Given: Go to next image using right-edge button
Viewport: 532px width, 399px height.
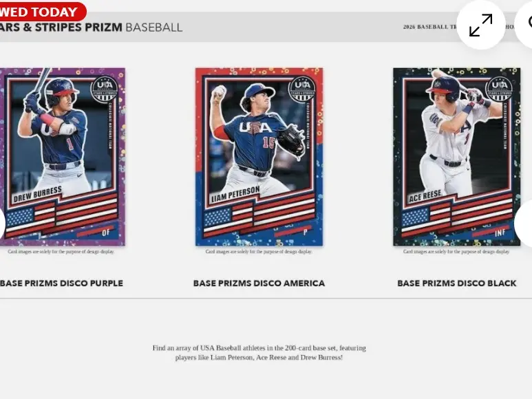Looking at the screenshot, I should coord(524,224).
